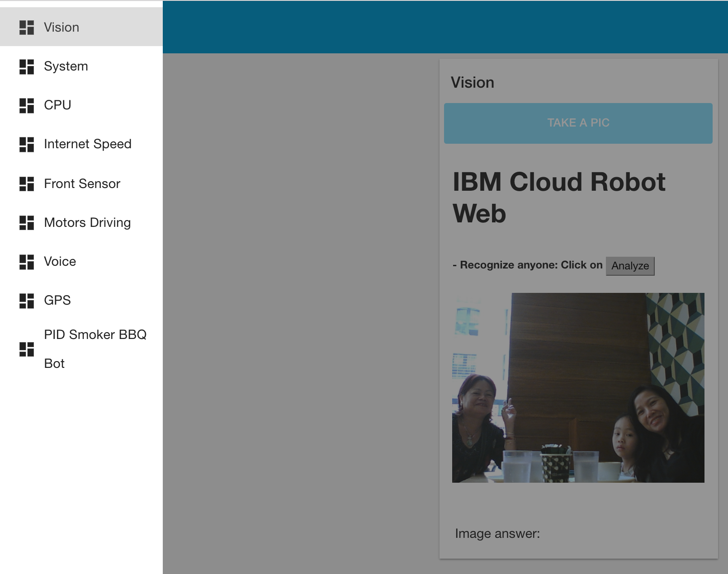The height and width of the screenshot is (574, 728).
Task: Click the Voice sidebar icon
Action: tap(27, 261)
